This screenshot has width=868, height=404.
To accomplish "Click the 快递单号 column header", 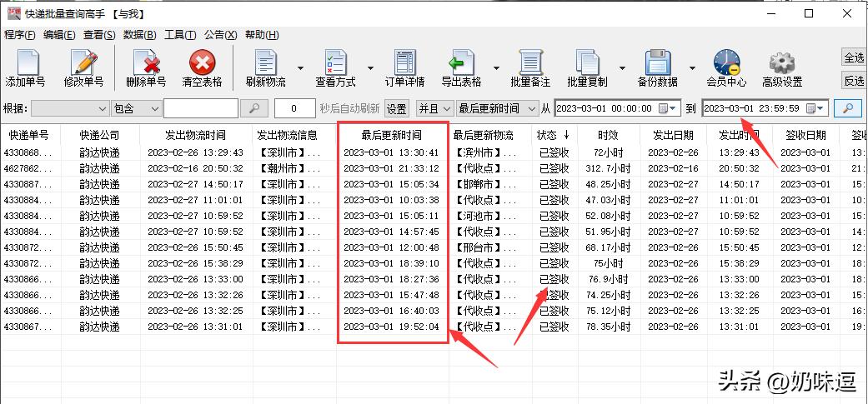I will pyautogui.click(x=29, y=135).
